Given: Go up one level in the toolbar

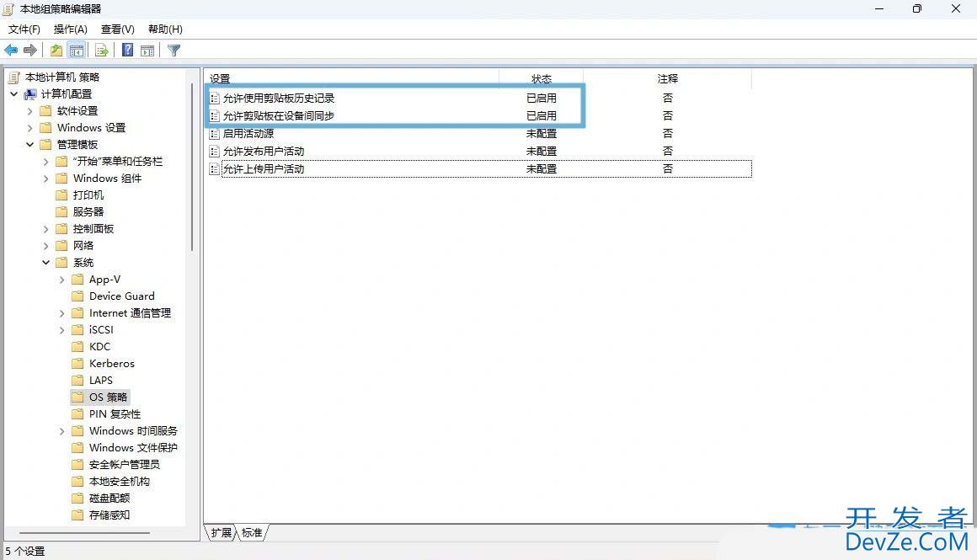Looking at the screenshot, I should (56, 51).
